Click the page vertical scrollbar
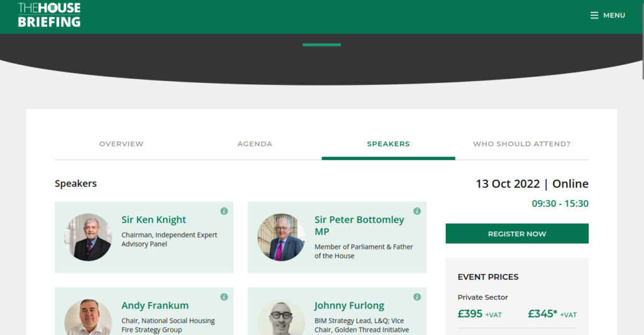Image resolution: width=644 pixels, height=335 pixels. point(642,167)
